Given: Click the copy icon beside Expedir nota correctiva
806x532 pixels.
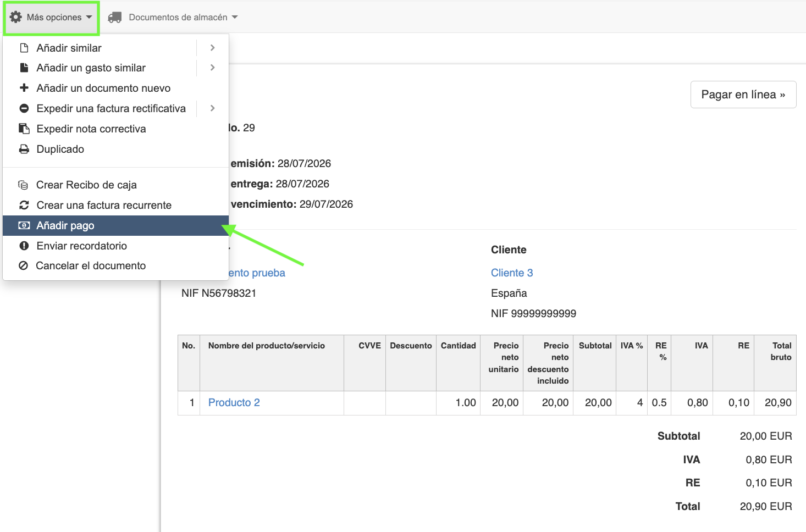Looking at the screenshot, I should click(x=24, y=129).
